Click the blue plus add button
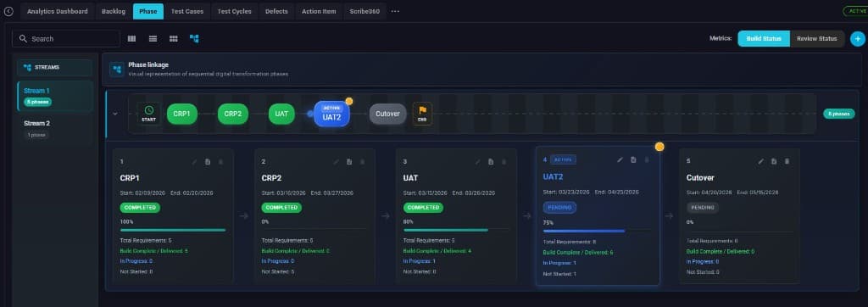Screen dimensions: 868x307 (858, 39)
